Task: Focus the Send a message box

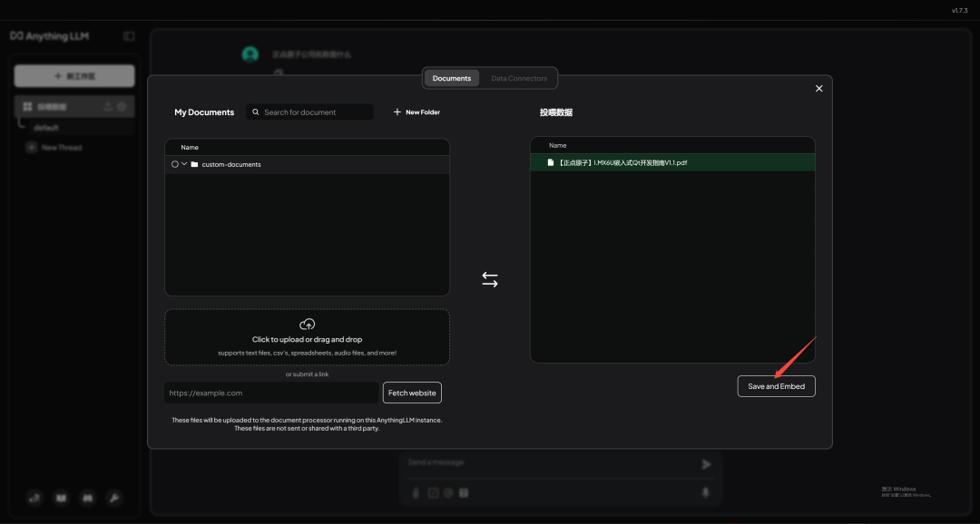Action: pyautogui.click(x=550, y=462)
